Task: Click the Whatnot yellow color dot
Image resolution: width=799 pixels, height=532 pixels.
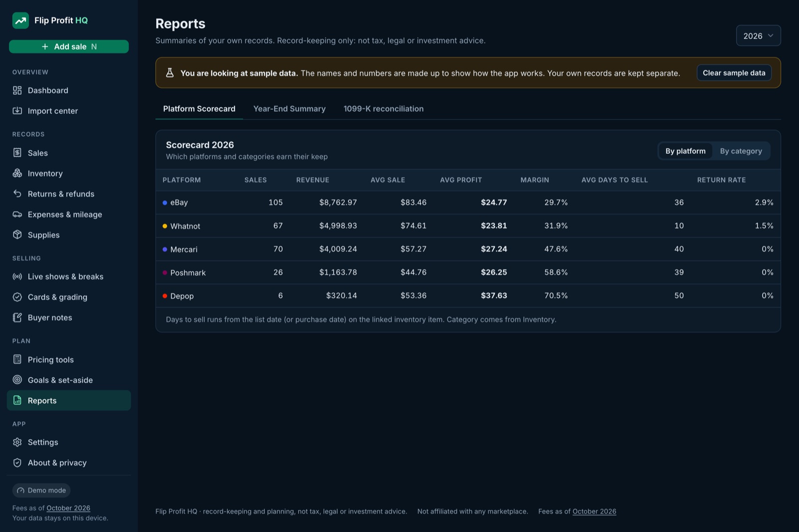Action: click(165, 226)
